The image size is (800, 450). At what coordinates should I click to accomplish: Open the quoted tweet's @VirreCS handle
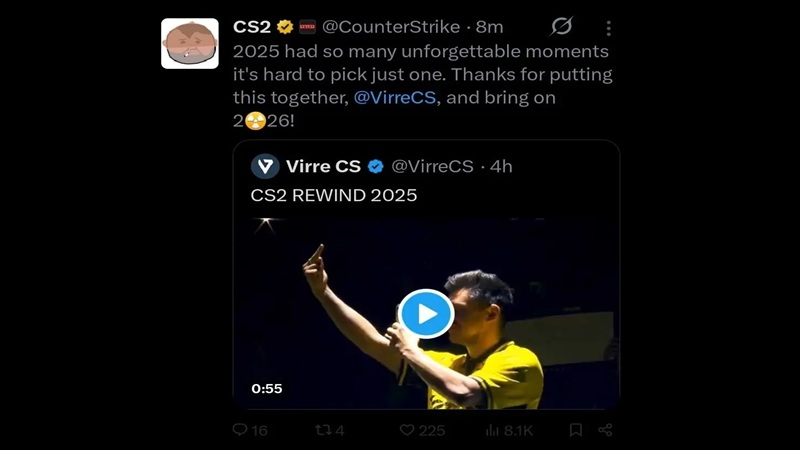click(x=431, y=166)
